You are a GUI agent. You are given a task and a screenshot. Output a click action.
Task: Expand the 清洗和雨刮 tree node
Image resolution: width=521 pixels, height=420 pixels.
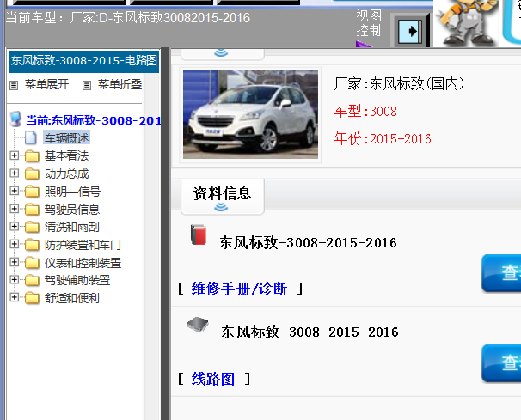pos(14,226)
